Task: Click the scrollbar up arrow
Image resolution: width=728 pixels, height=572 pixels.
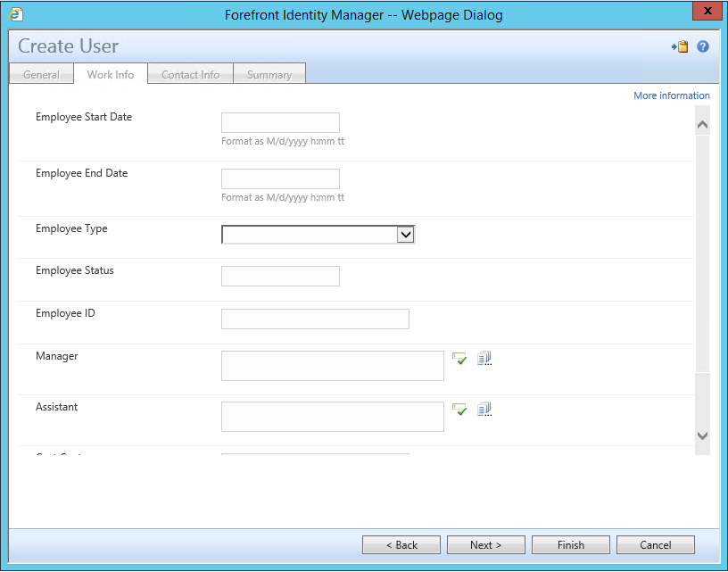Action: point(702,124)
